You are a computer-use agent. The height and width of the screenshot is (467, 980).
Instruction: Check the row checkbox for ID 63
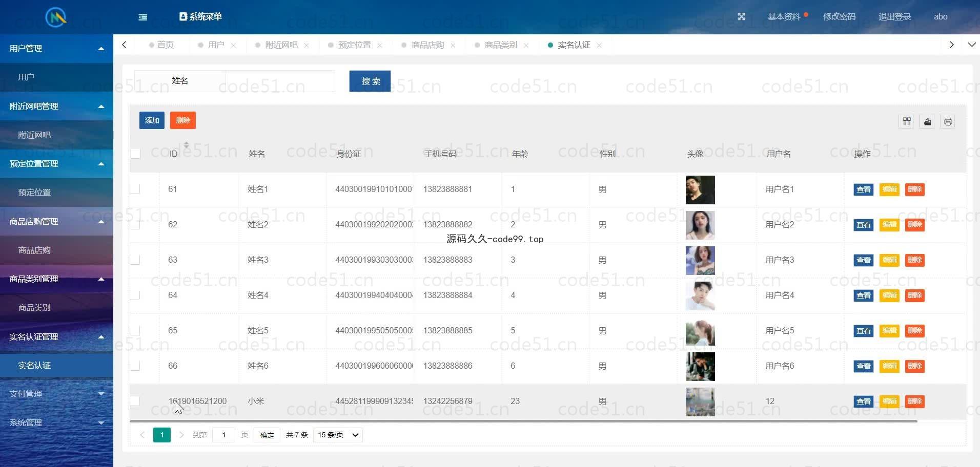[x=135, y=260]
